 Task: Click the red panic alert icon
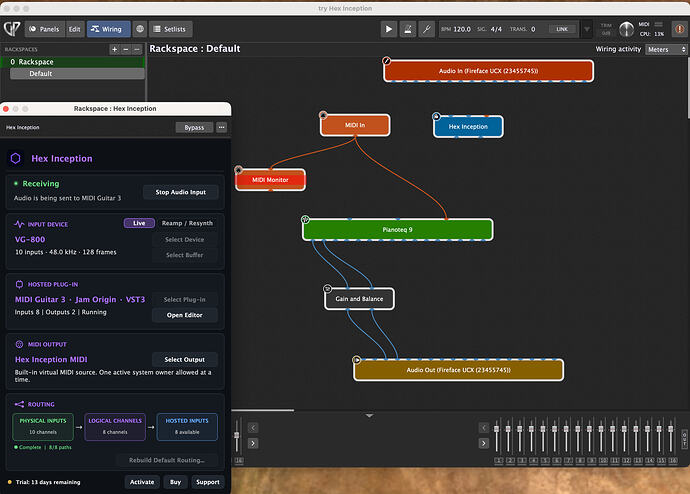coord(679,29)
